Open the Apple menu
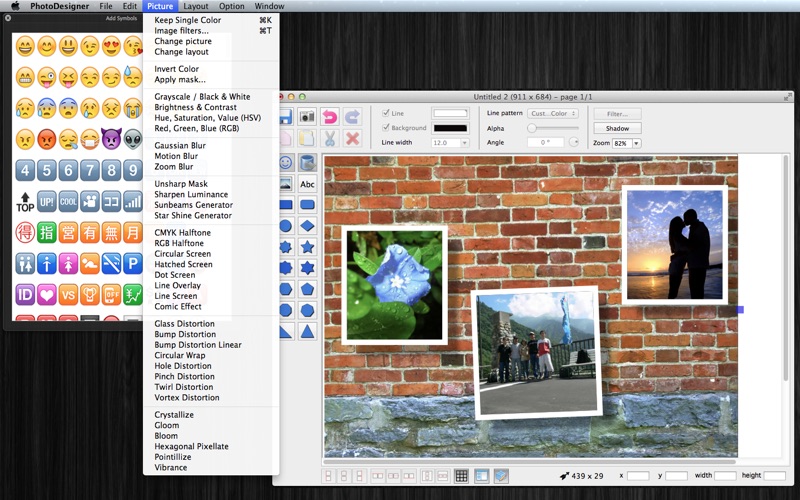The height and width of the screenshot is (500, 800). [x=15, y=6]
